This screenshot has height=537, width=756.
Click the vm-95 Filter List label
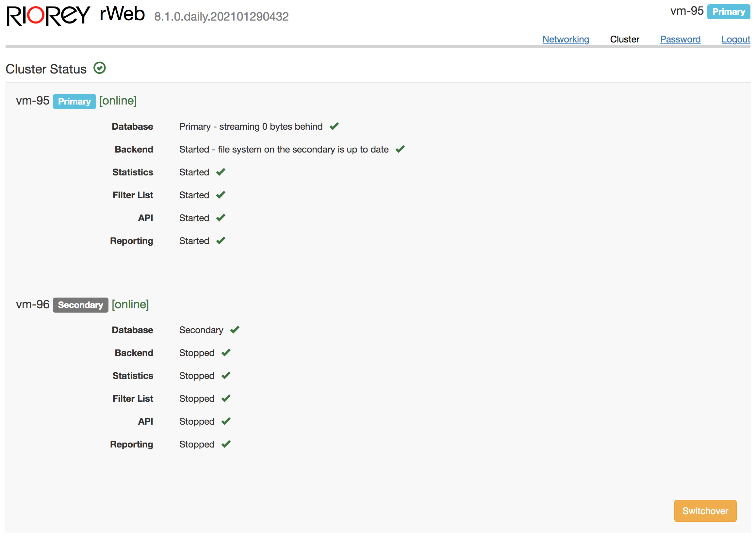133,195
